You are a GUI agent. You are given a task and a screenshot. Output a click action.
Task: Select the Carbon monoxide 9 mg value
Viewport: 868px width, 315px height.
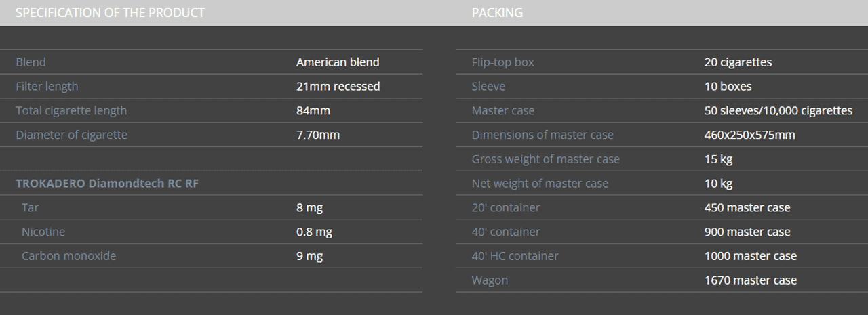[309, 256]
